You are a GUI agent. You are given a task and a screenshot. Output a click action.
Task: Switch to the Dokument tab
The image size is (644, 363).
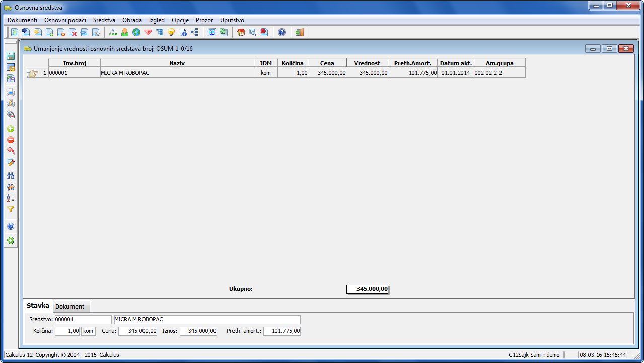click(70, 306)
